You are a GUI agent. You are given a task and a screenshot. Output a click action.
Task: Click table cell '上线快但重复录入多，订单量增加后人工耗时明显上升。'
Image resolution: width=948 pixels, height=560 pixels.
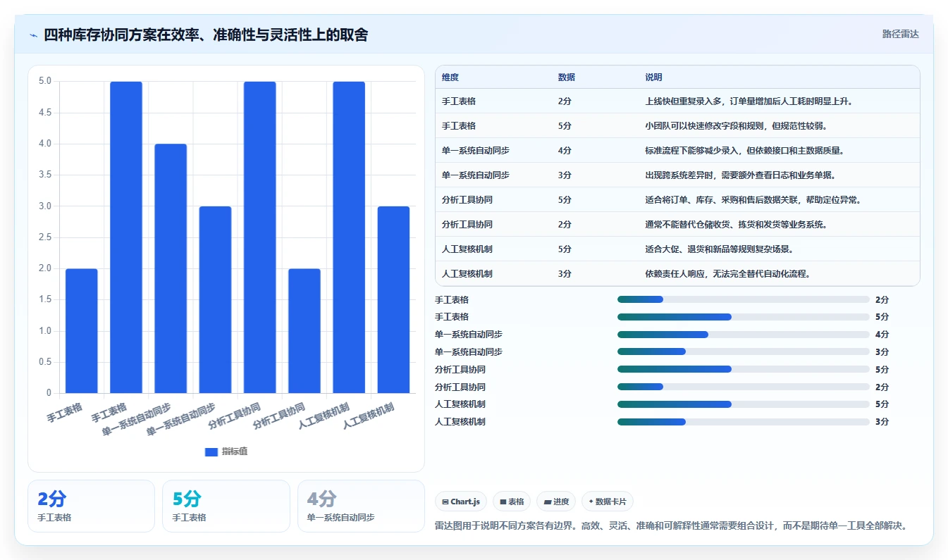click(x=749, y=101)
